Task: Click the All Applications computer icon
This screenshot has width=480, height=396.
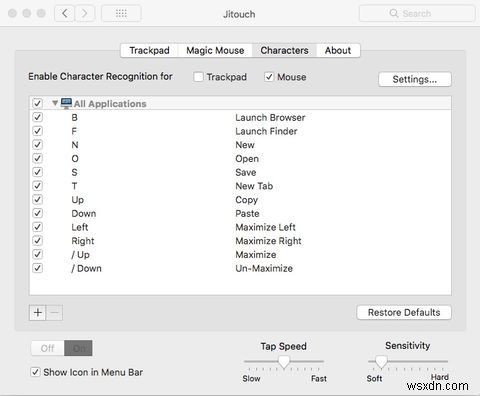Action: 66,103
